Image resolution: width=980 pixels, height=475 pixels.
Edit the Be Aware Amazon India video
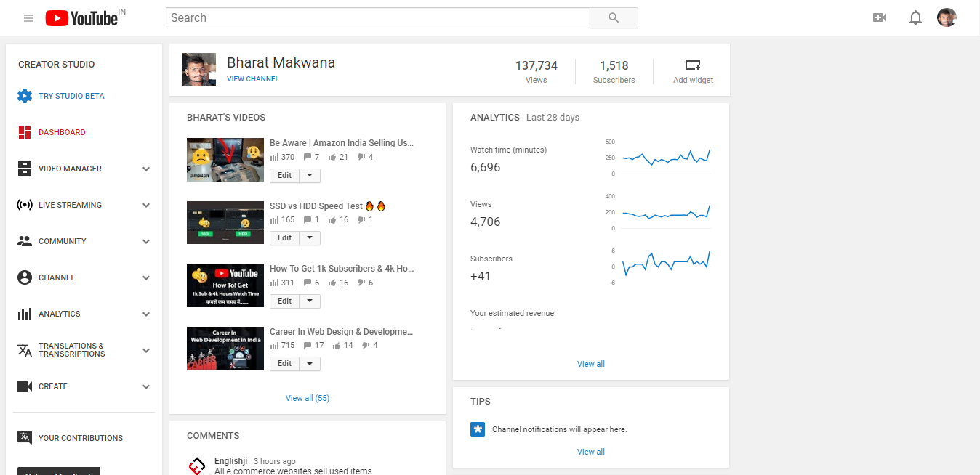click(x=284, y=176)
